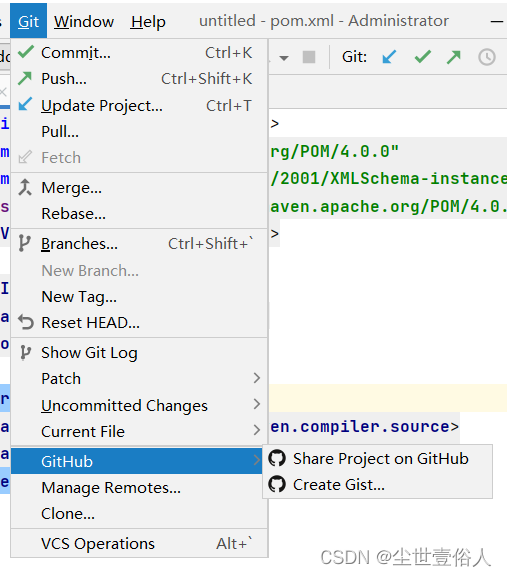Open Branches... from the Git menu
The height and width of the screenshot is (577, 507).
139,244
